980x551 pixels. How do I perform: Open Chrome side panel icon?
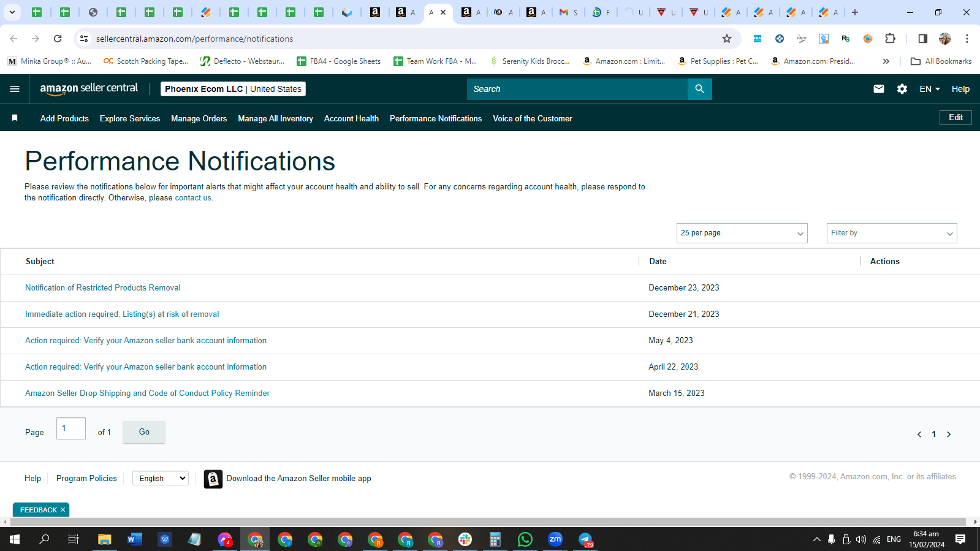click(922, 39)
